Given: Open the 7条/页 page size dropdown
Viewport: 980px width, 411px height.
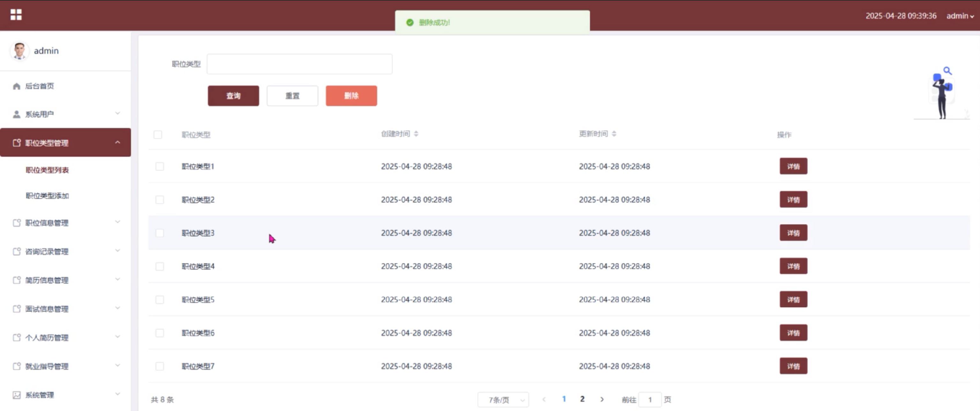Looking at the screenshot, I should coord(503,400).
